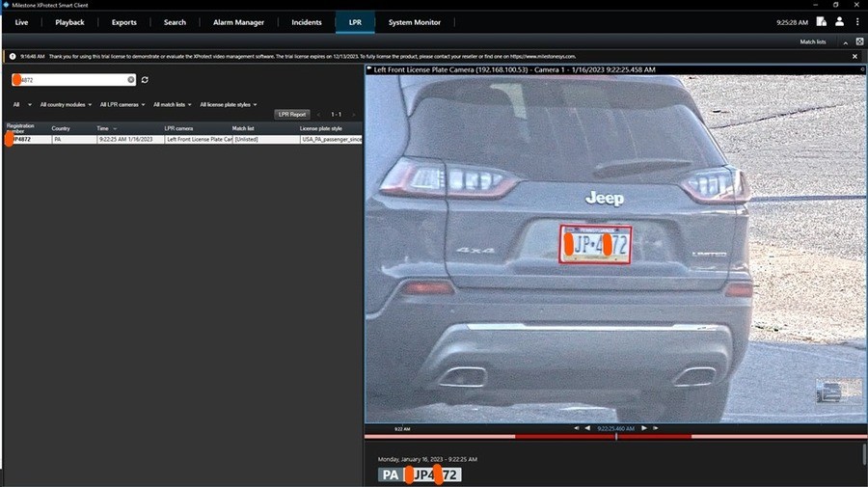Click the details panel vertical scrollbar

[x=863, y=454]
